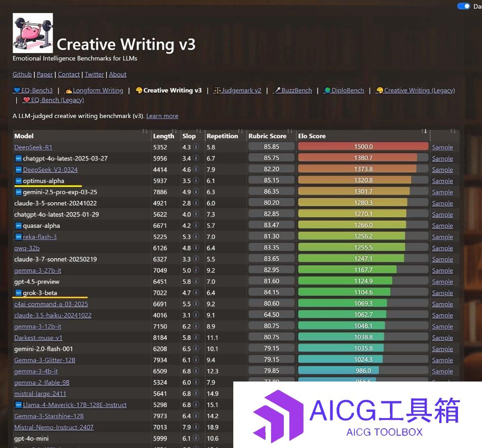Click Slop info icon for quasar-alpha
482x448 pixels.
click(x=196, y=225)
